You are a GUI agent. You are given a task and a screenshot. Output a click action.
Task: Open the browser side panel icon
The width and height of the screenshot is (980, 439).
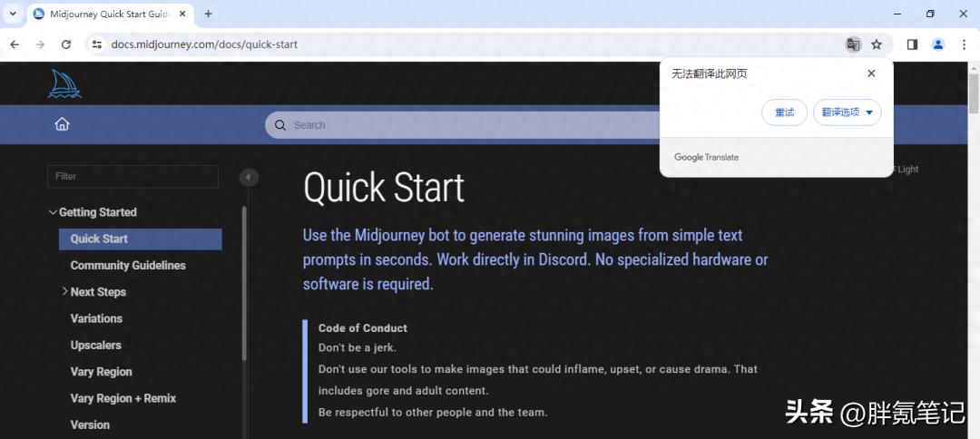[x=912, y=44]
